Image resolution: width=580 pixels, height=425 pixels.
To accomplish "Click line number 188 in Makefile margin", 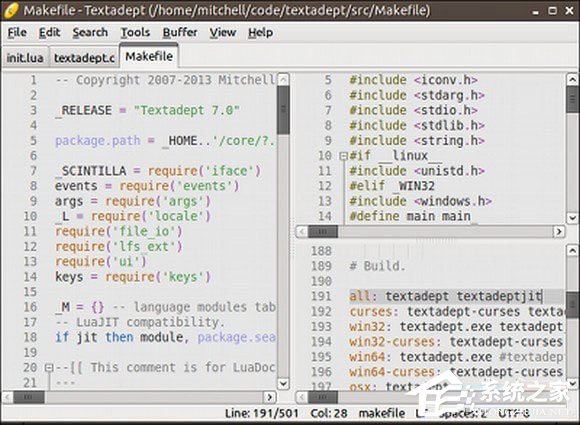I will click(x=321, y=251).
